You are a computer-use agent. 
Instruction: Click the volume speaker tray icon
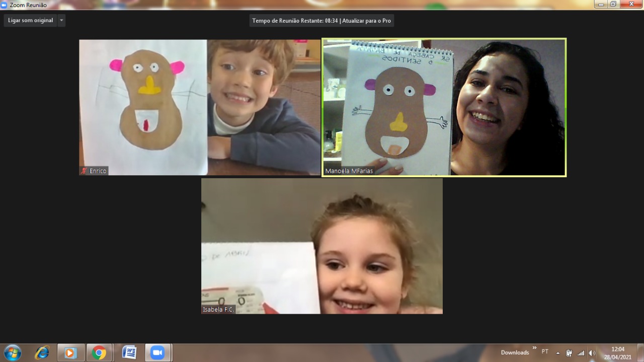(x=592, y=353)
